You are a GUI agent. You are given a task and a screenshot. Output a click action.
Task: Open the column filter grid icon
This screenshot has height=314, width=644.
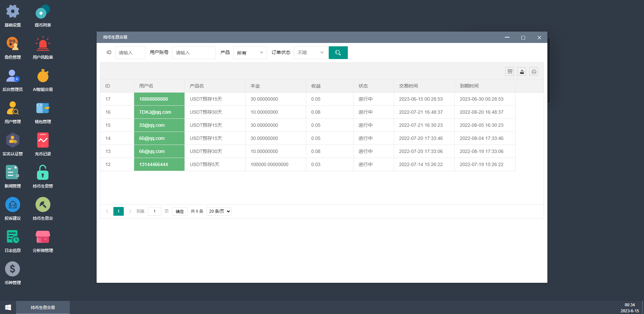[509, 71]
